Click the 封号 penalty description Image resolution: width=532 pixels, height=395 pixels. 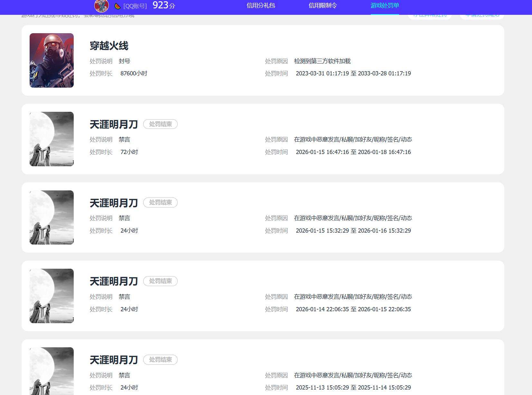pos(124,61)
